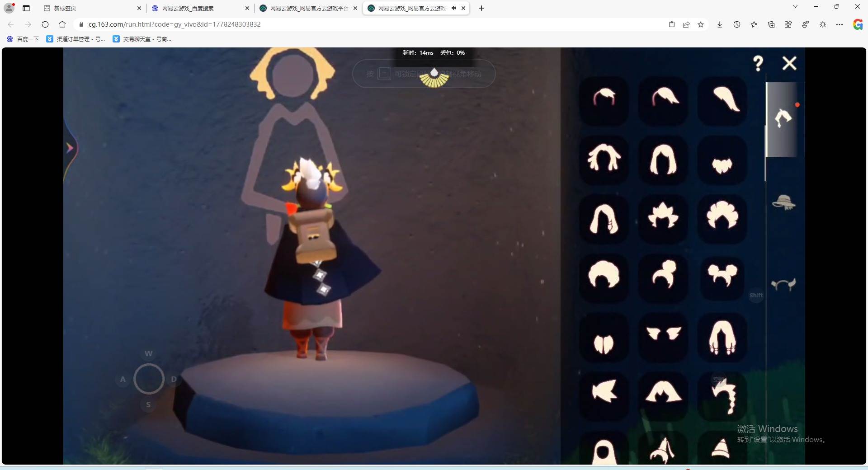
Task: Switch to the horn accessory category tab
Action: [x=784, y=284]
